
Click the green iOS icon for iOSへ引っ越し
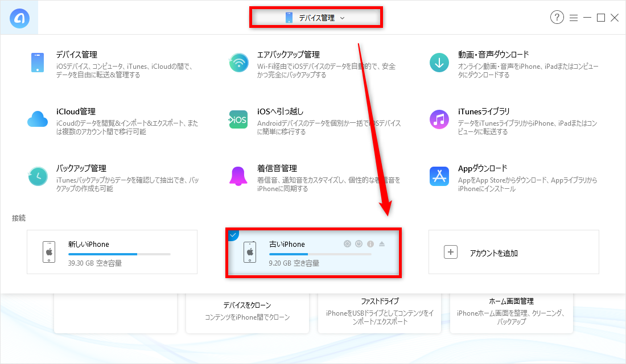(x=238, y=120)
